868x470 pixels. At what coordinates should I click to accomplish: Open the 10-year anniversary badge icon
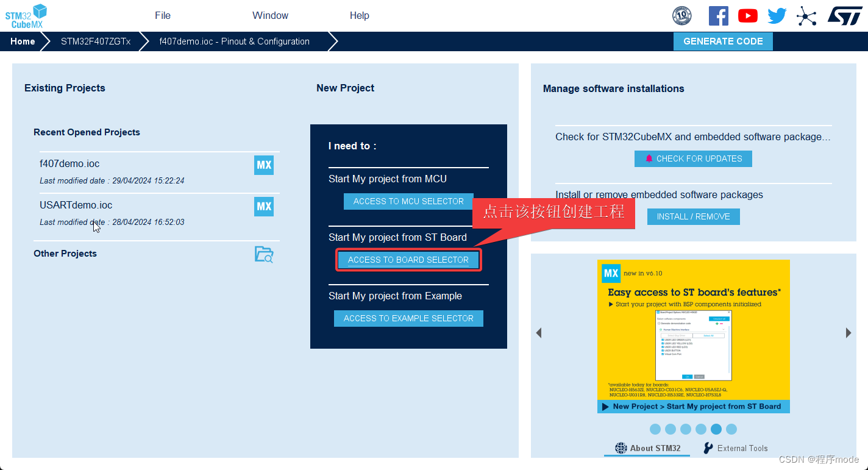point(681,16)
